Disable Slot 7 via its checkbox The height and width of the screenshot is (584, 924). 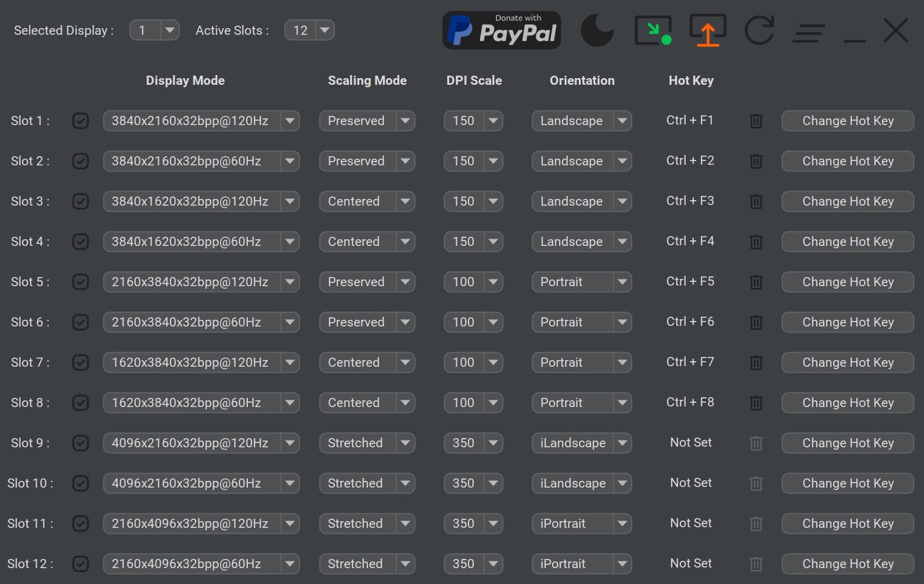point(80,362)
